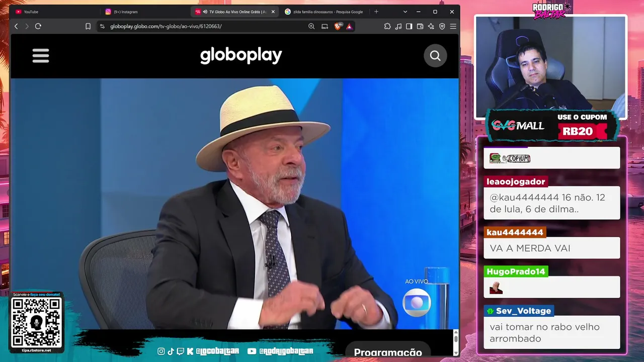The width and height of the screenshot is (644, 362).
Task: Click the scrollbar up arrow
Action: point(456,332)
